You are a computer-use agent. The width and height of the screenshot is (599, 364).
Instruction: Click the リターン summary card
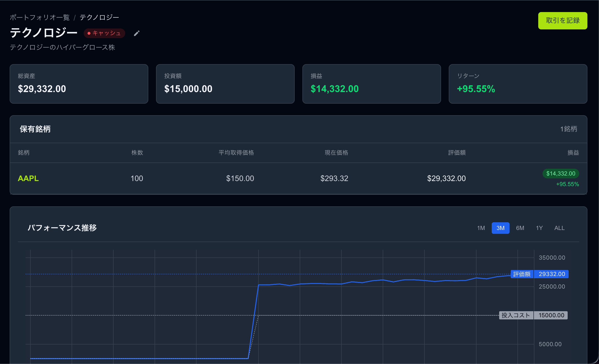point(518,84)
